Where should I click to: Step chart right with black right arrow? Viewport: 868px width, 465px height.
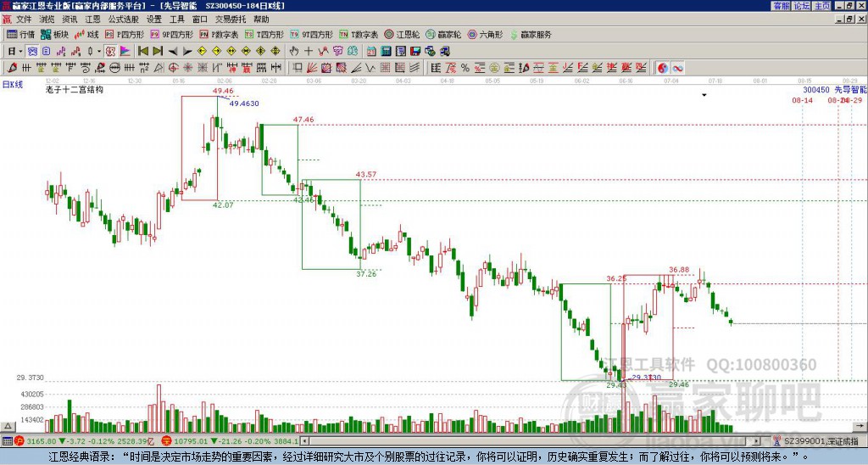[x=187, y=51]
